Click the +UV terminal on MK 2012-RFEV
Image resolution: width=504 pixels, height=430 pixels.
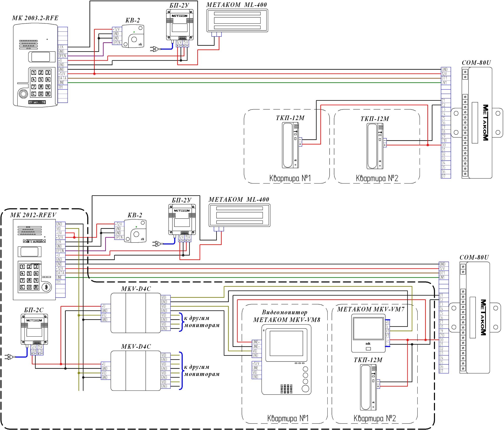pyautogui.click(x=60, y=233)
